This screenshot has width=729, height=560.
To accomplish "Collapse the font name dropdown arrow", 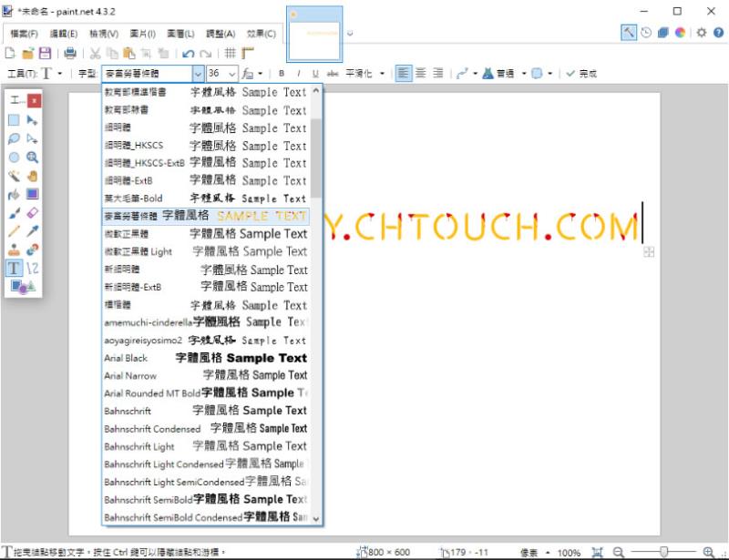I will point(198,74).
